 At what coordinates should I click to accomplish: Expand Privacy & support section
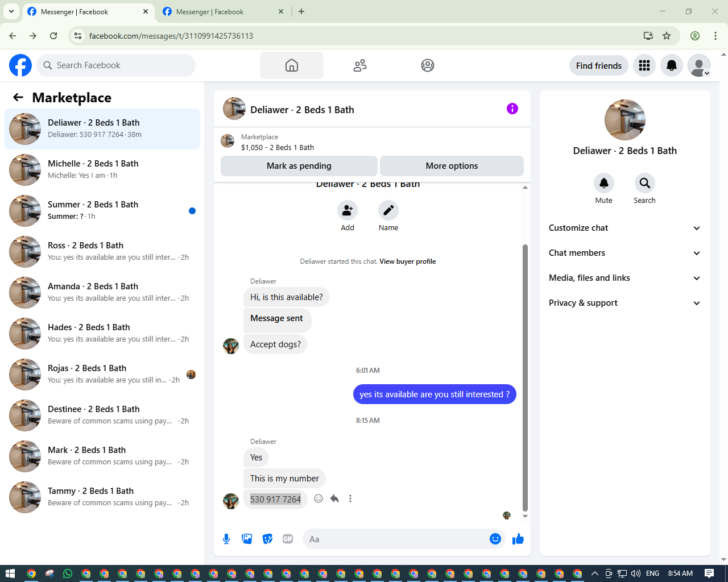pos(625,303)
